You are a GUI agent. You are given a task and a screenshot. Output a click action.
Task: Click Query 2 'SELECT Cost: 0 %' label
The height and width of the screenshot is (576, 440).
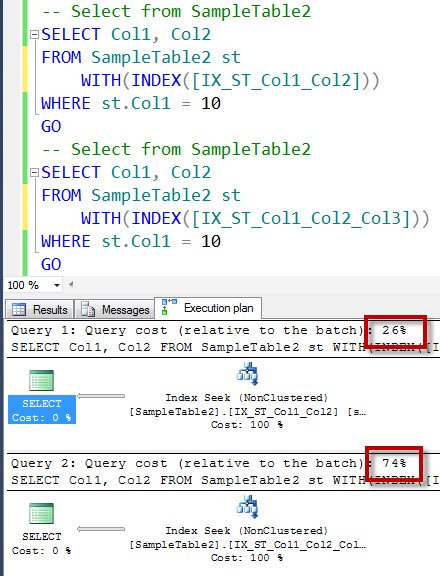pyautogui.click(x=42, y=543)
